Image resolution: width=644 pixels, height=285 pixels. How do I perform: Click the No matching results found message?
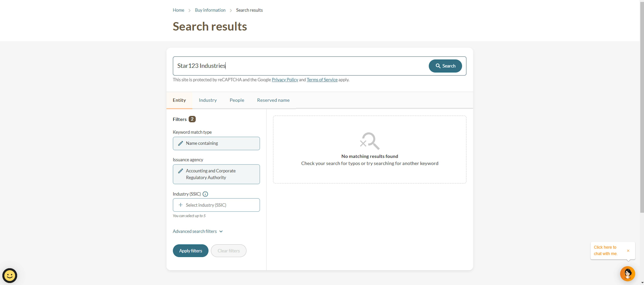coord(369,156)
